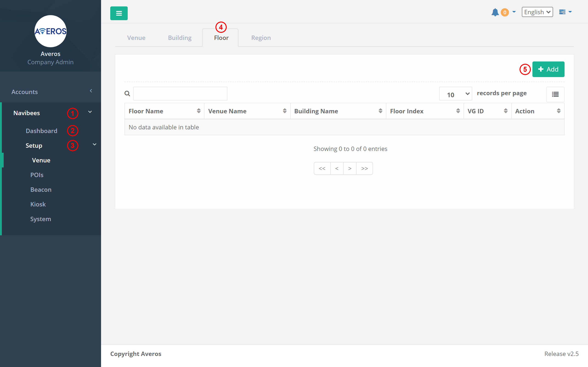Screen dimensions: 588x367
Task: Switch to the Region tab
Action: [261, 38]
